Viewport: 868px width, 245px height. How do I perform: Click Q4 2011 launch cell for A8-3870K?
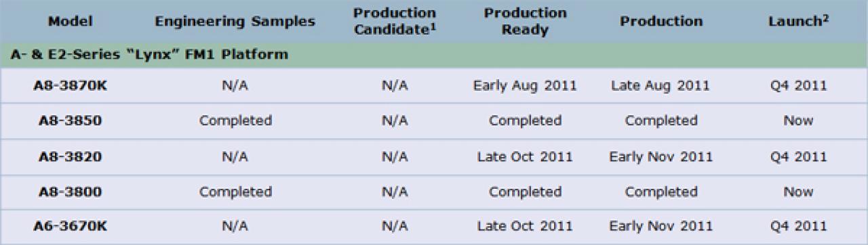coord(797,85)
